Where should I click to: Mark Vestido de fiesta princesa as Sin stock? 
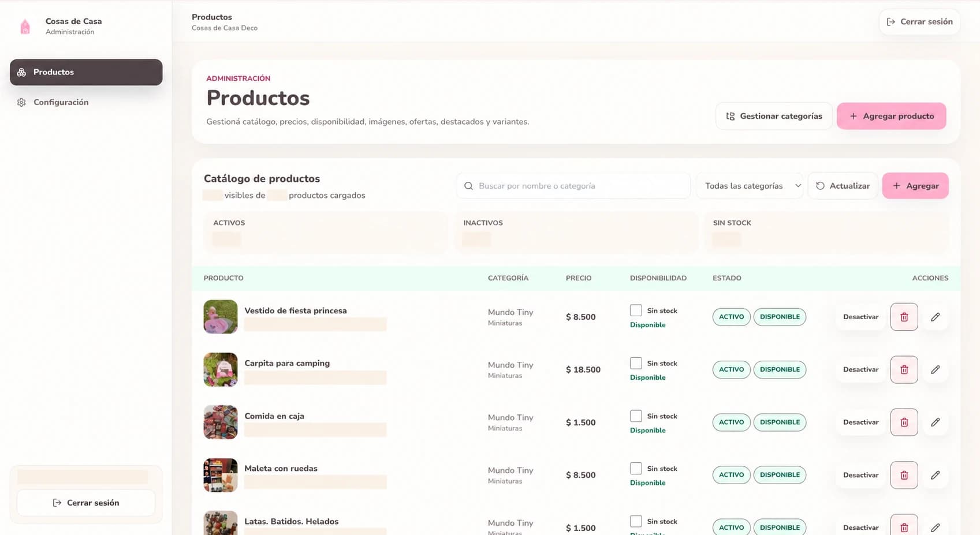[636, 310]
